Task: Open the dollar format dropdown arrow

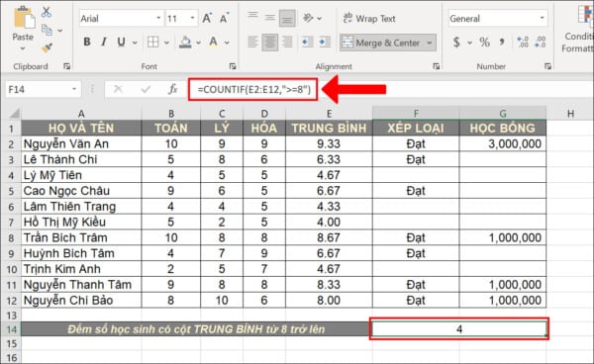Action: (x=469, y=43)
